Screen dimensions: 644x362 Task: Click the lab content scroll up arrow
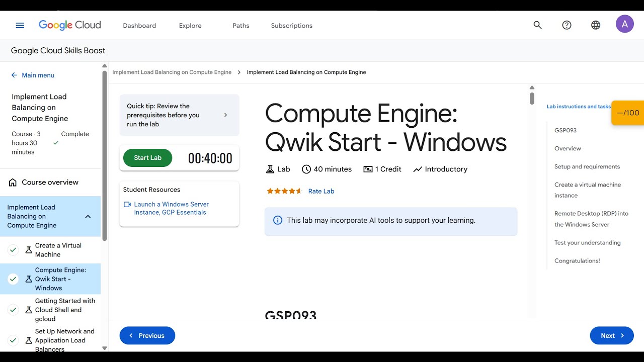(532, 88)
